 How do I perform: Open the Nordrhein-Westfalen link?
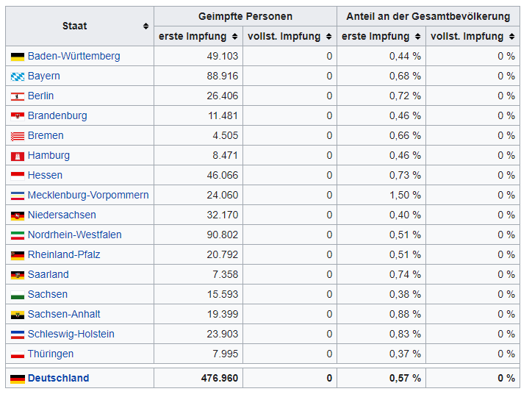75,235
